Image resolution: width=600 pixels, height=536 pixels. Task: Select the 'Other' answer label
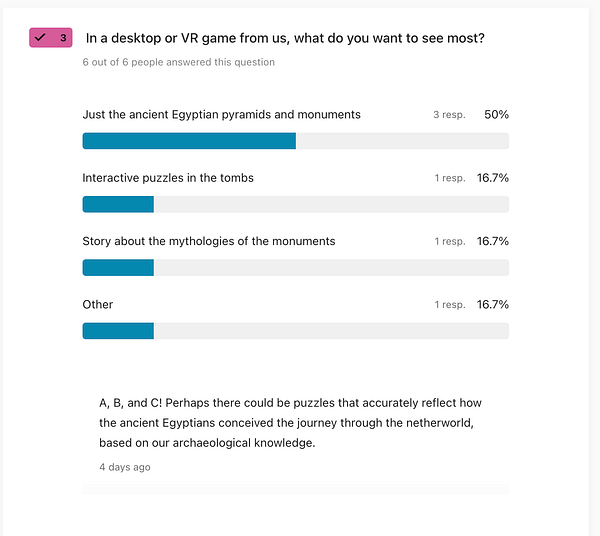(98, 304)
